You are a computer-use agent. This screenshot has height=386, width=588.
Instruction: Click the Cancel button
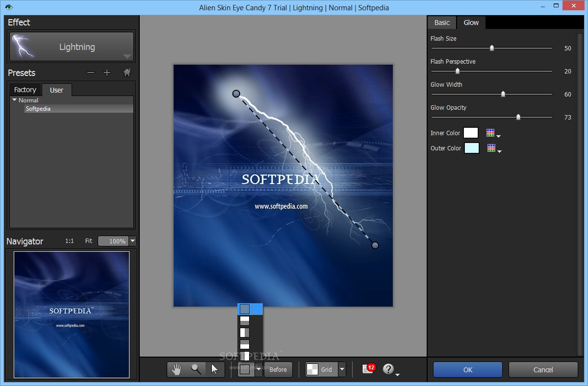point(543,370)
